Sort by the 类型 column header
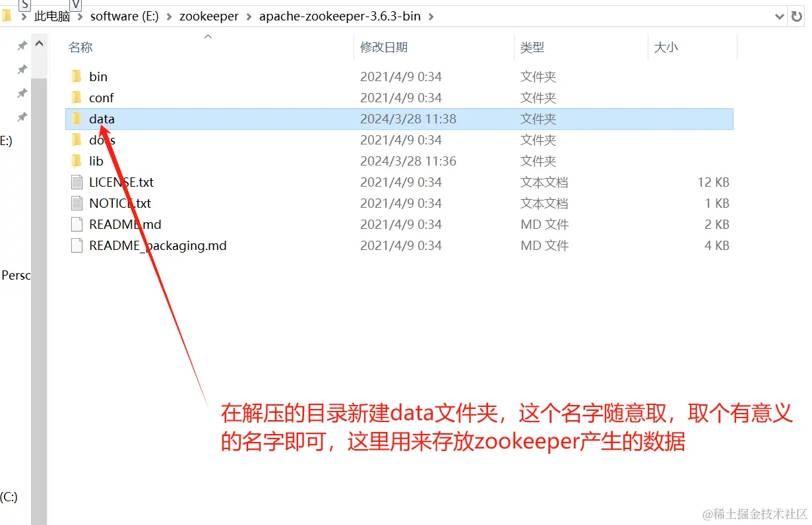812x525 pixels. 532,47
